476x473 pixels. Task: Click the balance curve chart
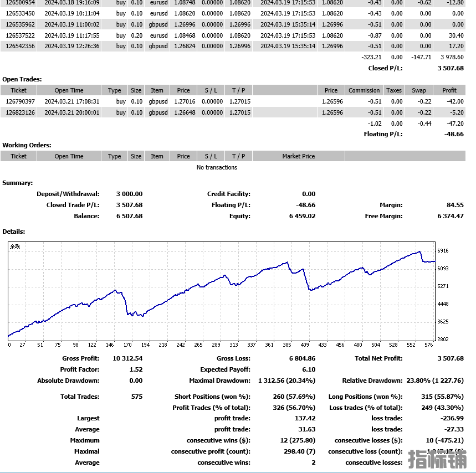click(x=222, y=291)
